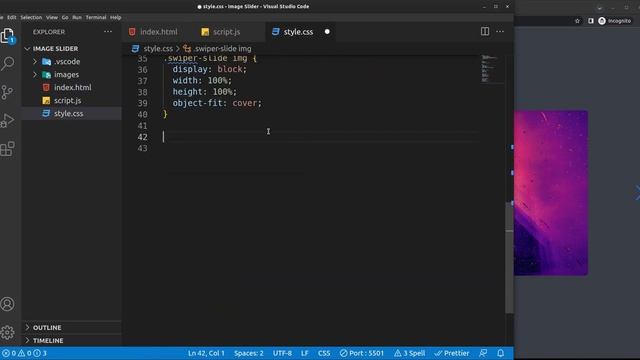Click Spaces: 2 indentation setting

249,353
